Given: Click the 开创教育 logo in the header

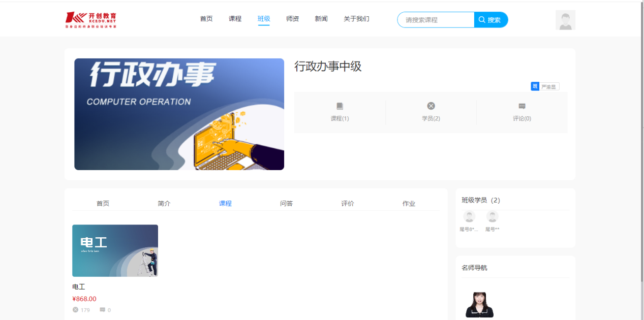Looking at the screenshot, I should pos(91,20).
